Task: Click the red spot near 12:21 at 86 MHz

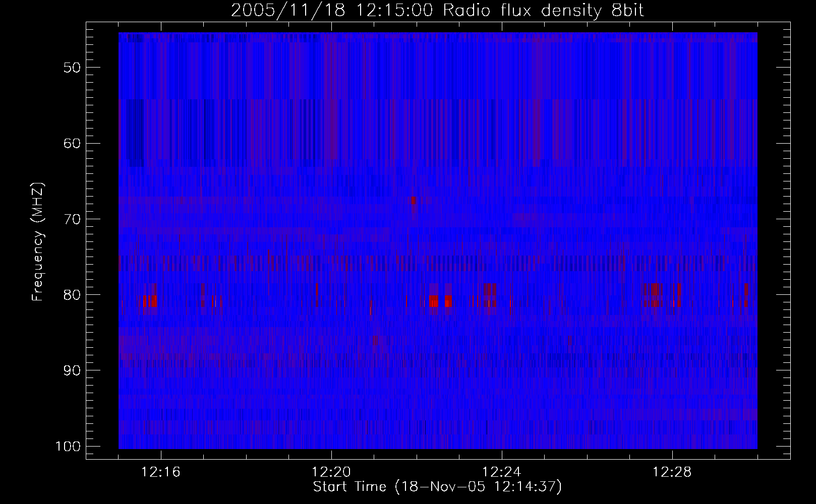Action: [x=375, y=341]
